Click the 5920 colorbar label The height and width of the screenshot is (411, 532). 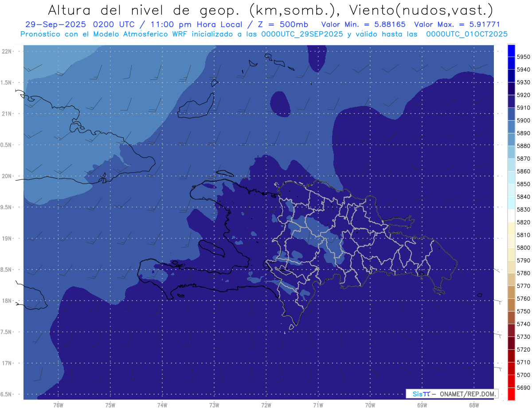pyautogui.click(x=523, y=95)
